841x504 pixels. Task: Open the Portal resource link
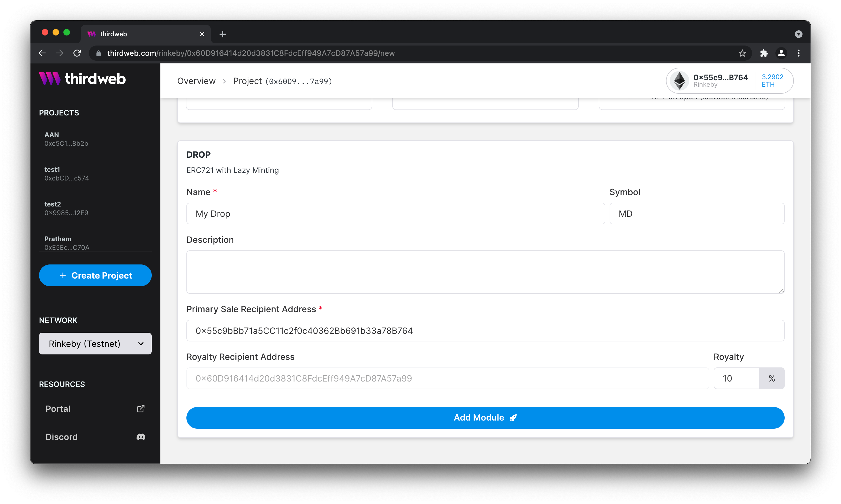(x=95, y=409)
